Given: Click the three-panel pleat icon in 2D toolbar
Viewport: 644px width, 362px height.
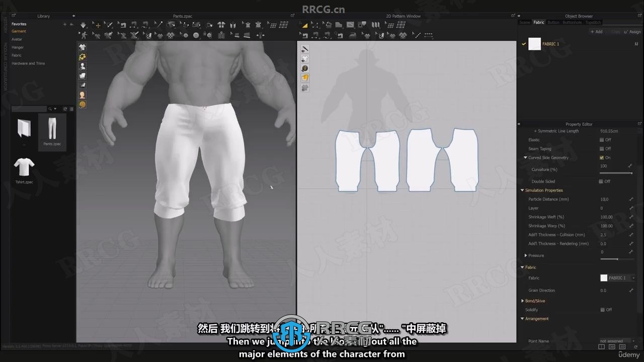Looking at the screenshot, I should coord(375,25).
